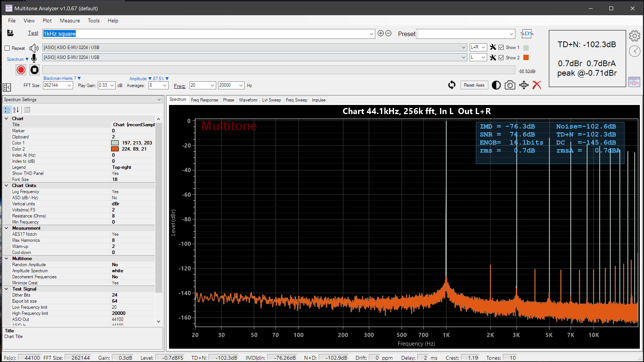Click Show 2 orange color swatch

(526, 57)
